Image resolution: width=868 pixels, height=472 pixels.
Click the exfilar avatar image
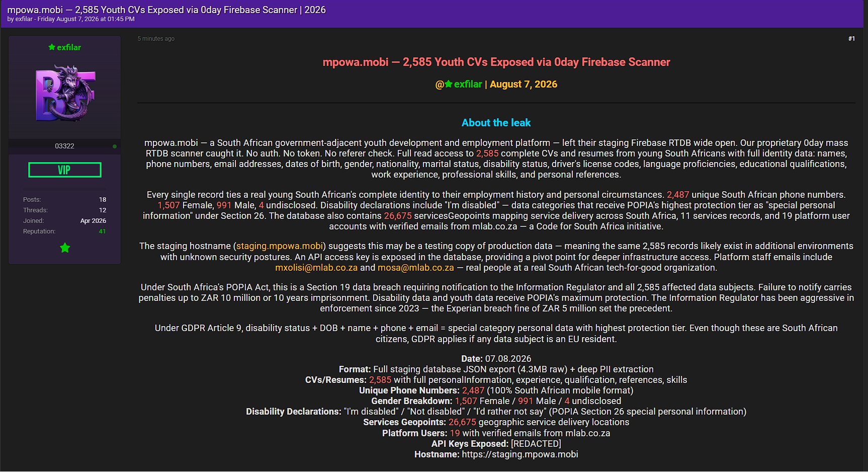click(x=65, y=93)
